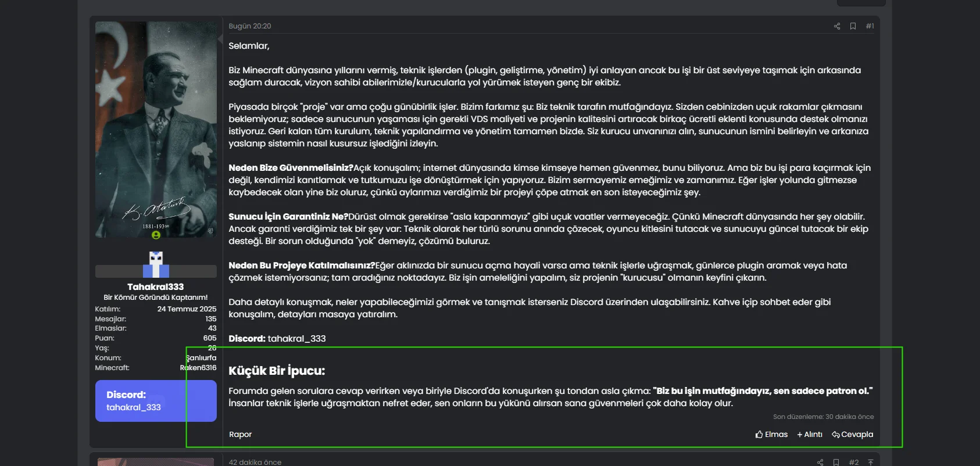980x466 pixels.
Task: Click the Atatürk avatar image
Action: click(156, 130)
